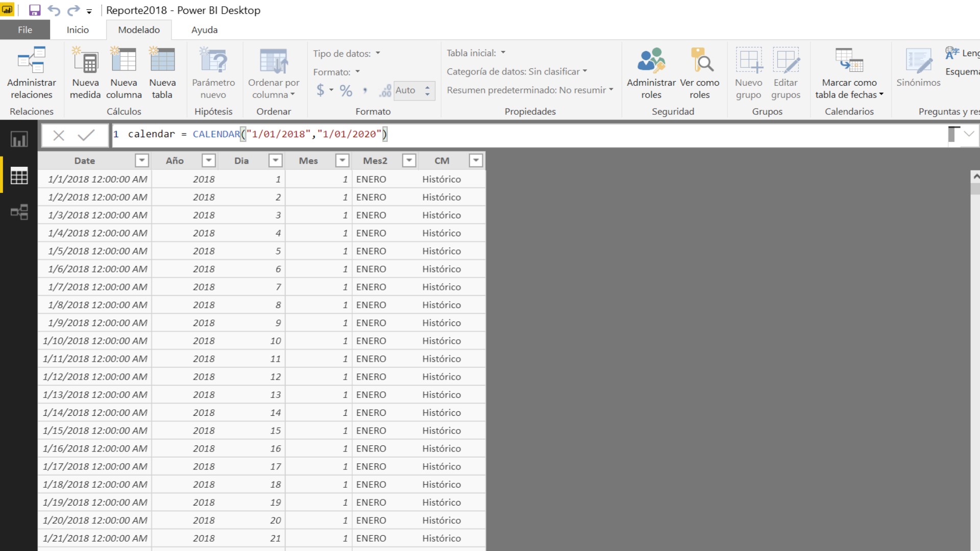This screenshot has height=551, width=980.
Task: Open the Ayuda tab
Action: click(204, 30)
